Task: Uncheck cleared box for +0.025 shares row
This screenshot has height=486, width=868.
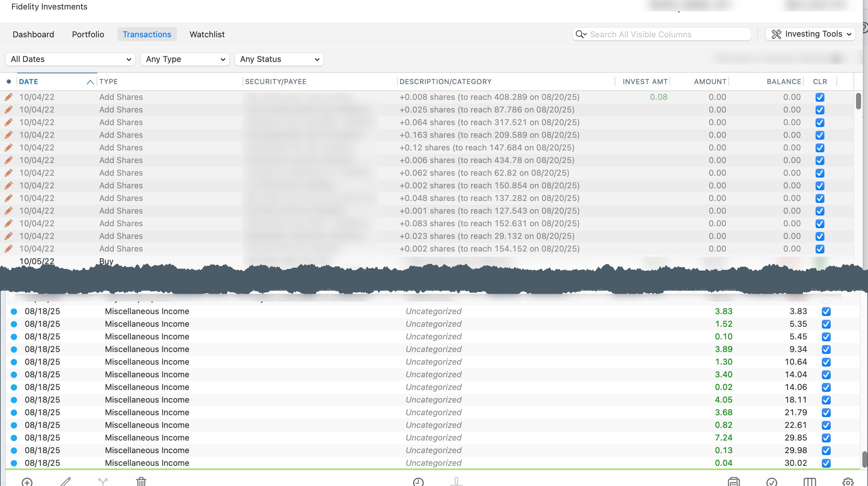Action: point(820,110)
